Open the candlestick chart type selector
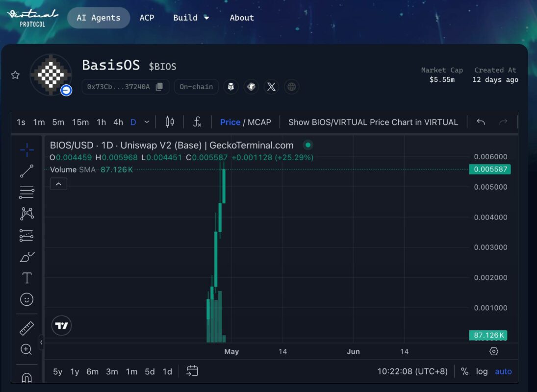 coord(170,122)
